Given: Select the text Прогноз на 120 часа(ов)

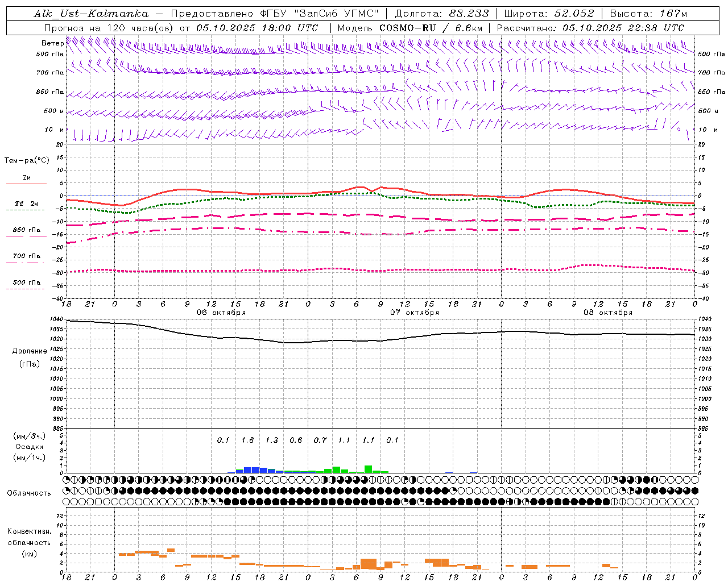Looking at the screenshot, I should (x=109, y=28).
